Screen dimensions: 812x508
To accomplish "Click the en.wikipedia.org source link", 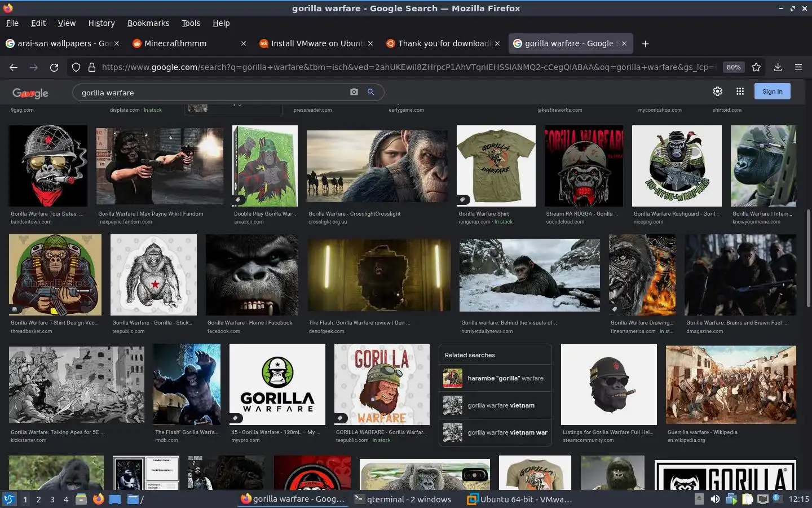I will [686, 440].
